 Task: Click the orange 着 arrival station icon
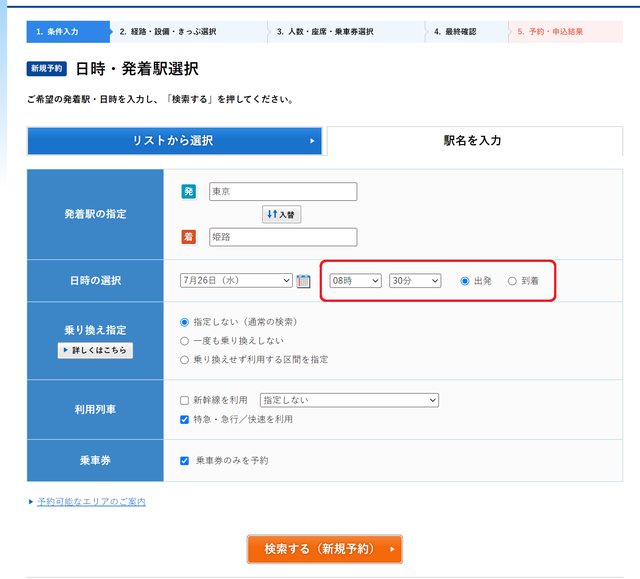pos(188,237)
